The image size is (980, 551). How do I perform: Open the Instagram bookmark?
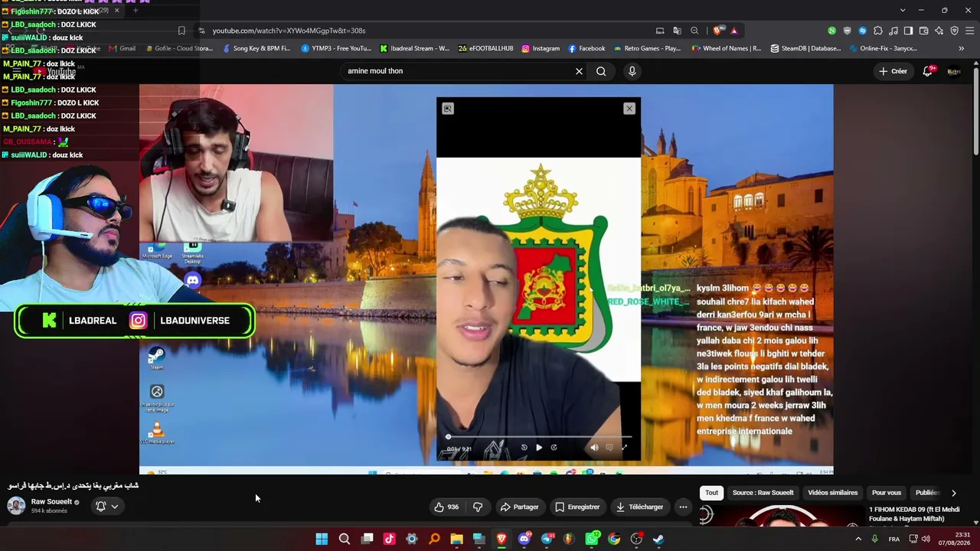tap(541, 48)
